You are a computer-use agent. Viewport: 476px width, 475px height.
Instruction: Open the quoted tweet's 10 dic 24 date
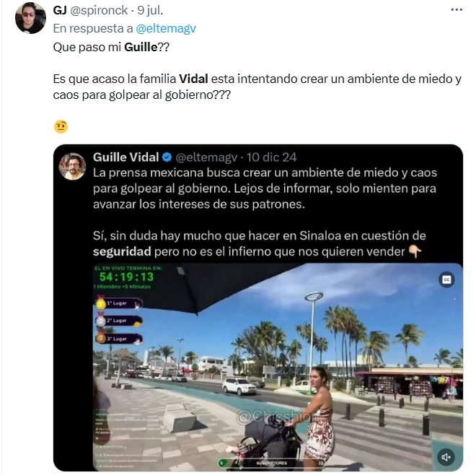(x=271, y=157)
